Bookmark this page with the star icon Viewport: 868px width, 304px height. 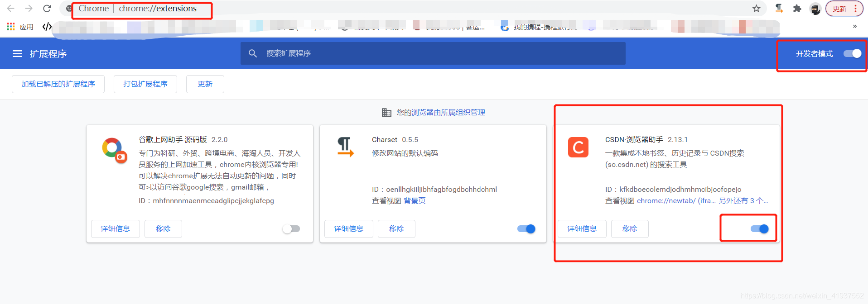click(756, 9)
